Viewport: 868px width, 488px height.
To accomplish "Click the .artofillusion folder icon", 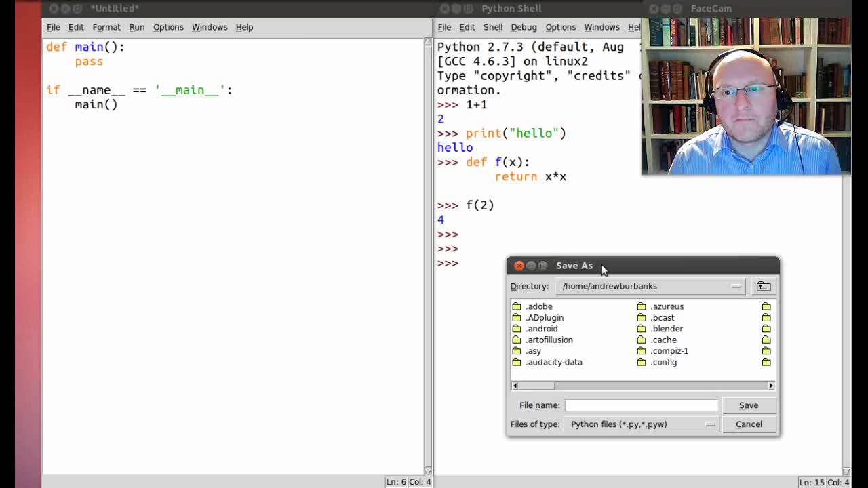I will click(517, 340).
